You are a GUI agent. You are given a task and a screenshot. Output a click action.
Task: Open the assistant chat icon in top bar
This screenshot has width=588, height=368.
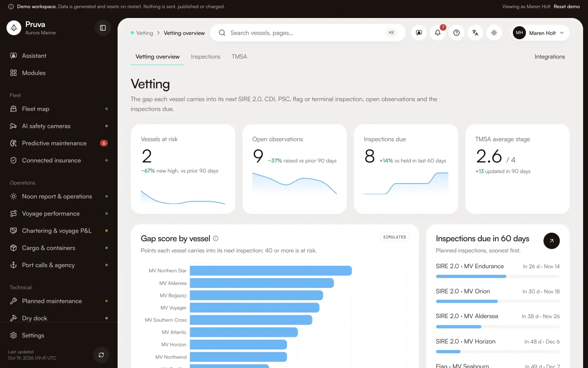[x=419, y=33]
